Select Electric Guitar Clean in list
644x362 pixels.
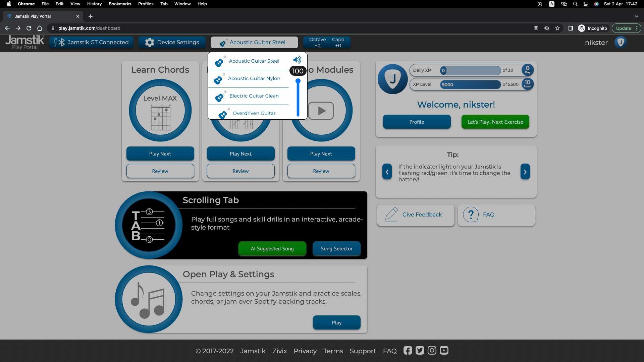249,96
